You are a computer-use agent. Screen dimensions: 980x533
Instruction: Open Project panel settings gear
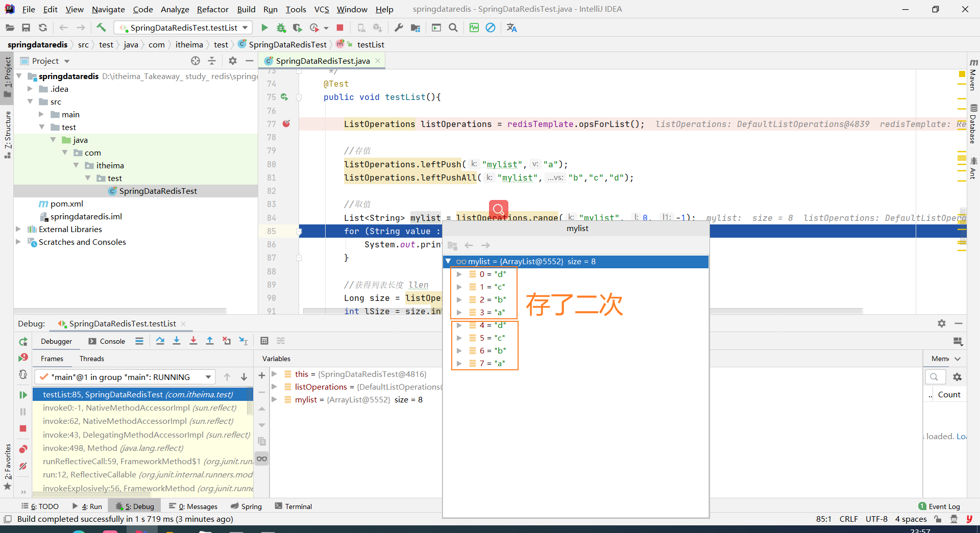(233, 61)
